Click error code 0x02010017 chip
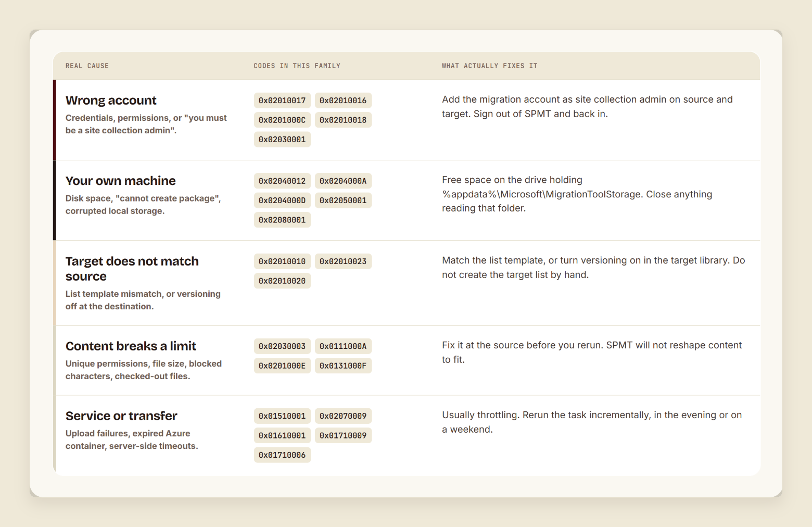 282,101
